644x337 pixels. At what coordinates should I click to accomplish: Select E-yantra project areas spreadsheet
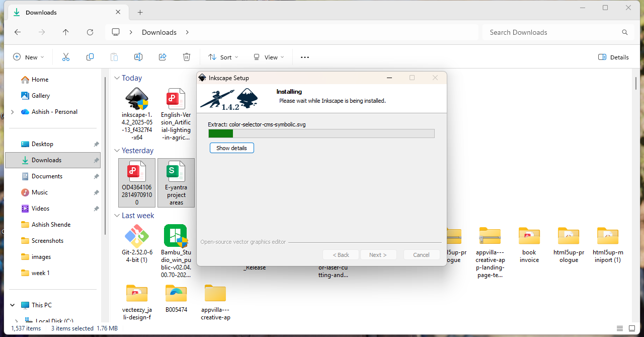coord(176,183)
